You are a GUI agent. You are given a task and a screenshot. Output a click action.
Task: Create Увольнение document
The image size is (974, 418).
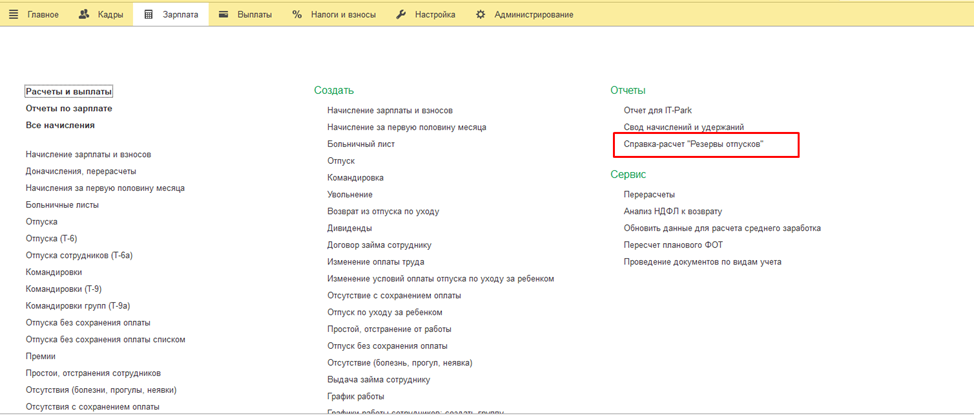[349, 194]
